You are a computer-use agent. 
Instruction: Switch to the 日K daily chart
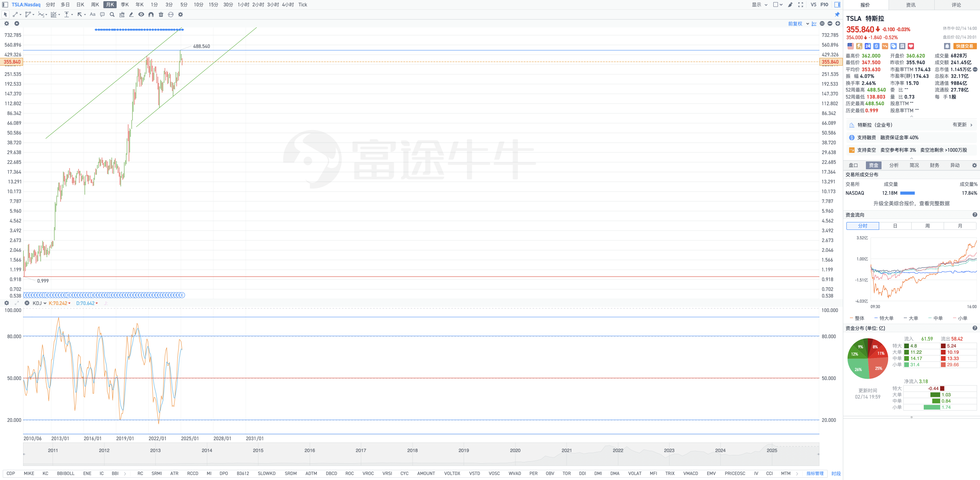click(80, 5)
